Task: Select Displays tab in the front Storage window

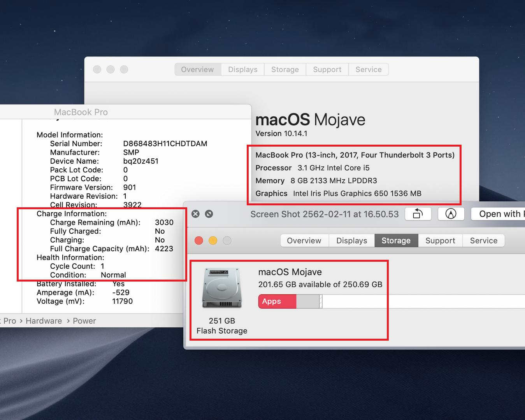Action: (x=352, y=241)
